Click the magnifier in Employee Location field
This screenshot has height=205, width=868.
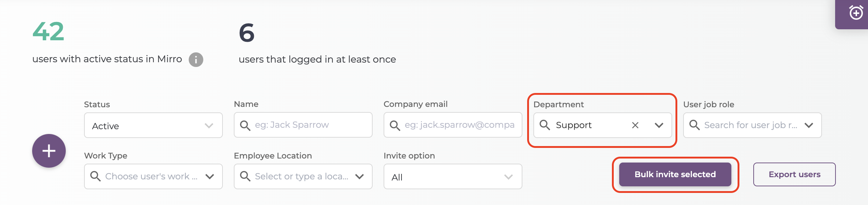coord(245,176)
